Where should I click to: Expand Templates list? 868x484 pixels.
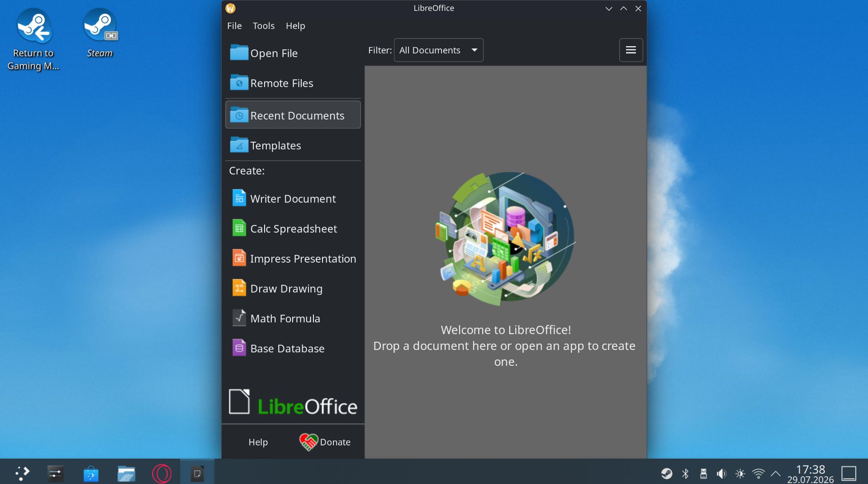click(x=293, y=145)
